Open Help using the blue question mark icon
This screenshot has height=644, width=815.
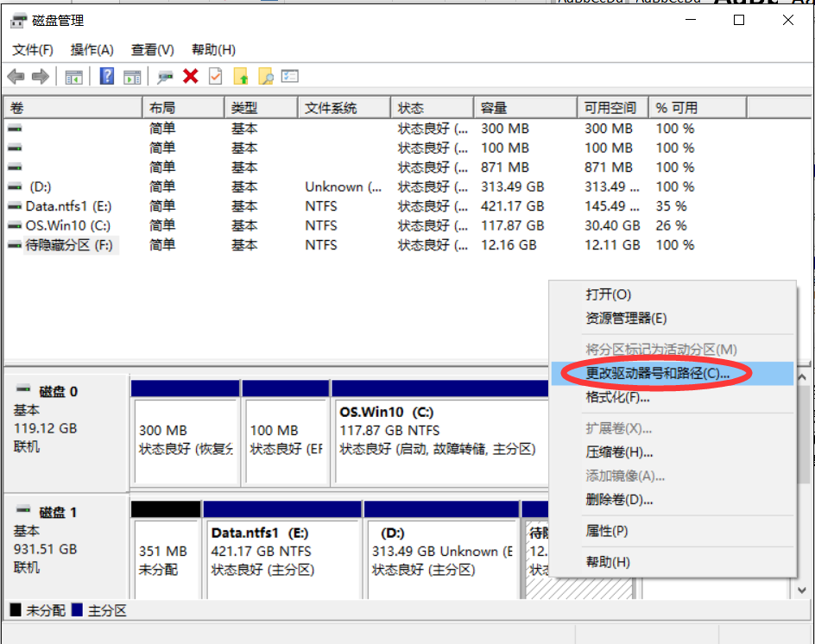(105, 76)
